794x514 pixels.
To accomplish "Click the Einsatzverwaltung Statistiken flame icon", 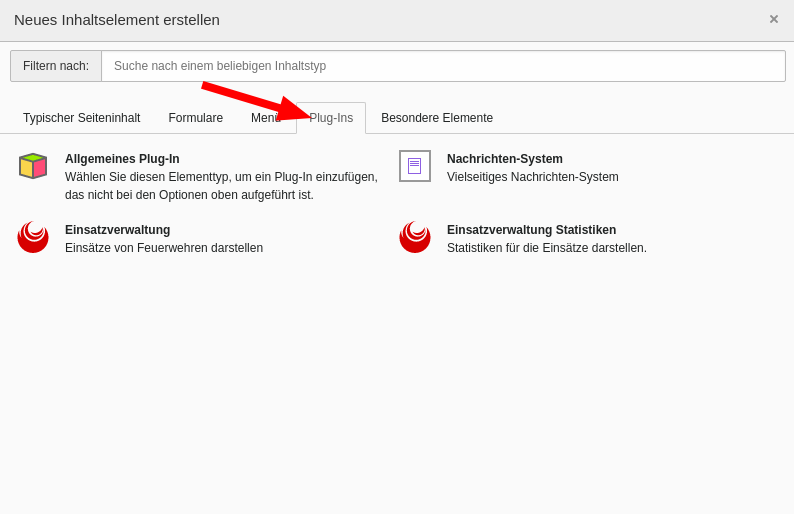I will point(415,237).
